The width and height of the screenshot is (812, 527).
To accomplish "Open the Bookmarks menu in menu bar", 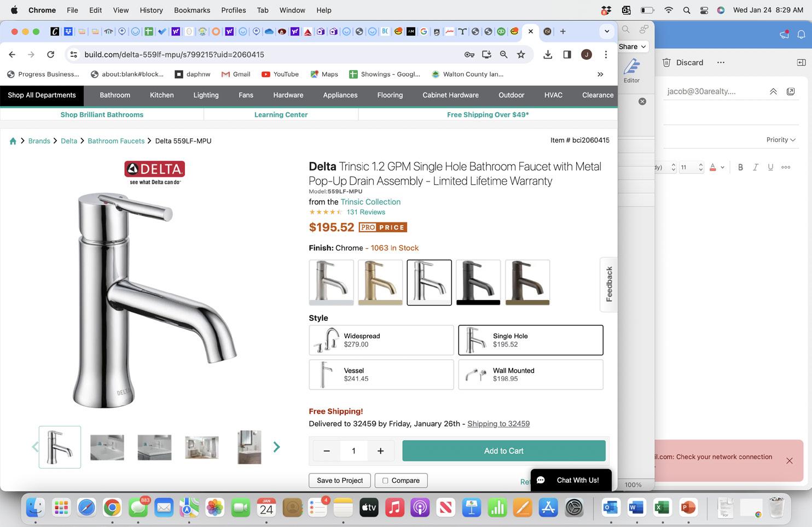I will coord(192,10).
